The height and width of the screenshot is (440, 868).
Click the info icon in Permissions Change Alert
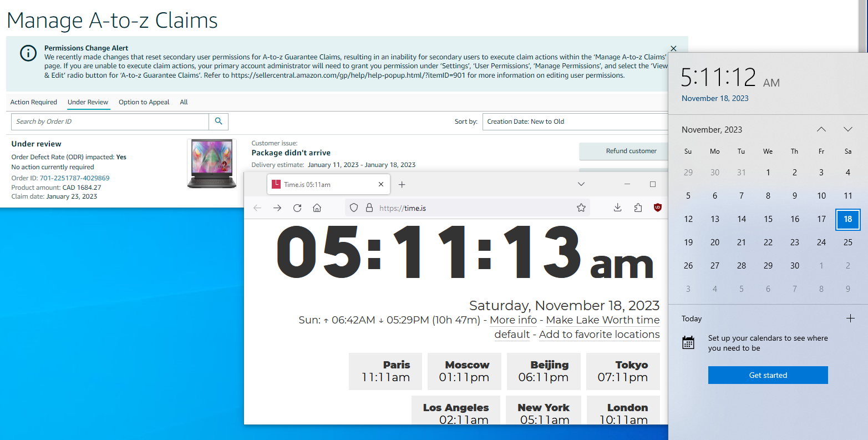pos(28,53)
